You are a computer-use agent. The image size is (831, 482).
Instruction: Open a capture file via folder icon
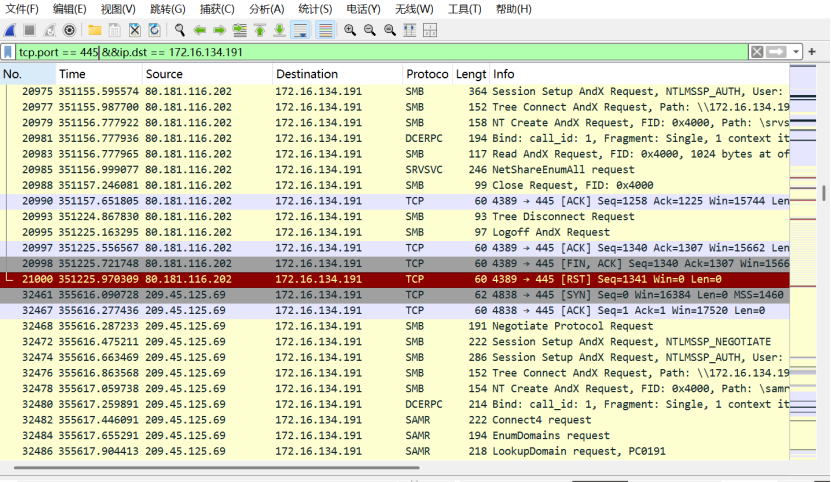(94, 30)
